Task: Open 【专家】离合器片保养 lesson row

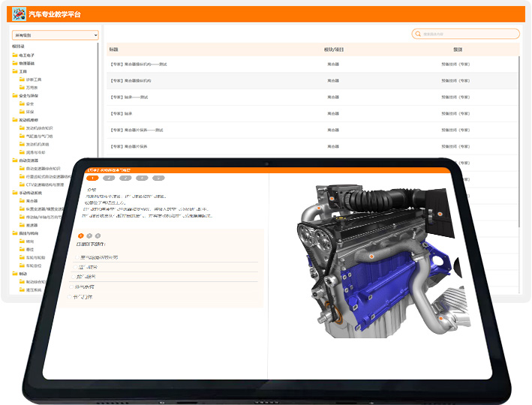Action: pyautogui.click(x=312, y=146)
